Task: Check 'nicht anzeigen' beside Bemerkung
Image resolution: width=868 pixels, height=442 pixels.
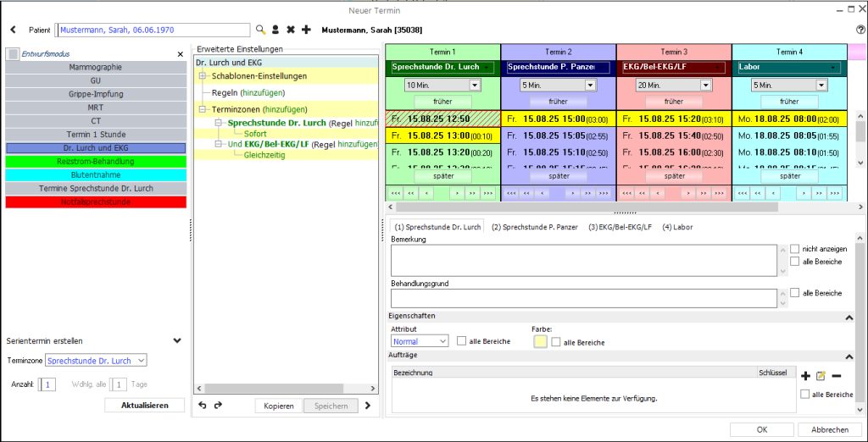Action: point(794,249)
